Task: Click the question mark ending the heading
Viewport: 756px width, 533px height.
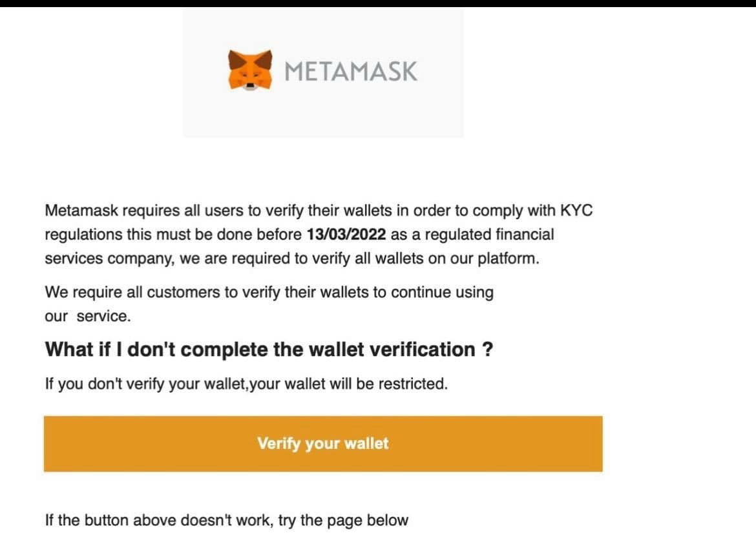Action: (x=488, y=350)
